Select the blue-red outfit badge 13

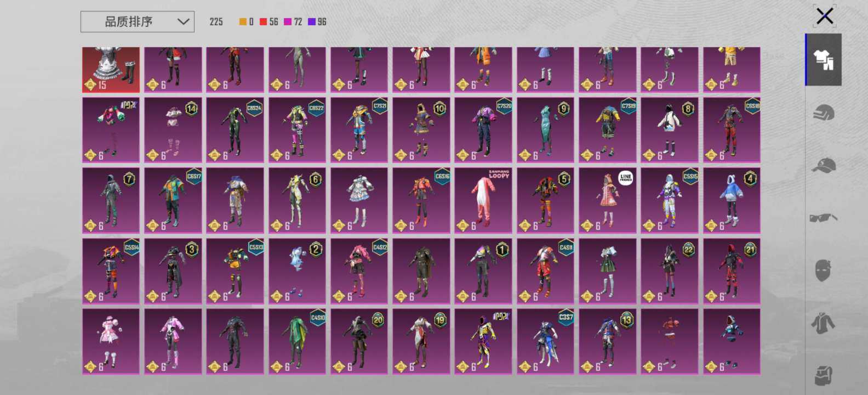pos(608,341)
